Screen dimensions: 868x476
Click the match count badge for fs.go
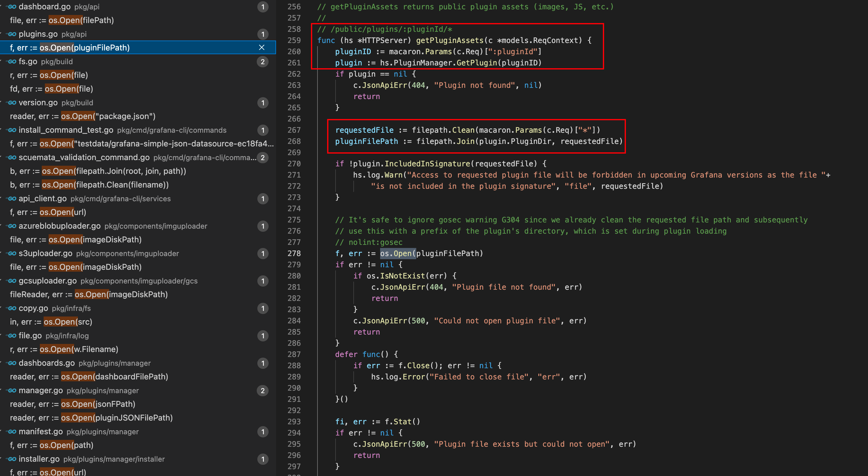tap(263, 62)
